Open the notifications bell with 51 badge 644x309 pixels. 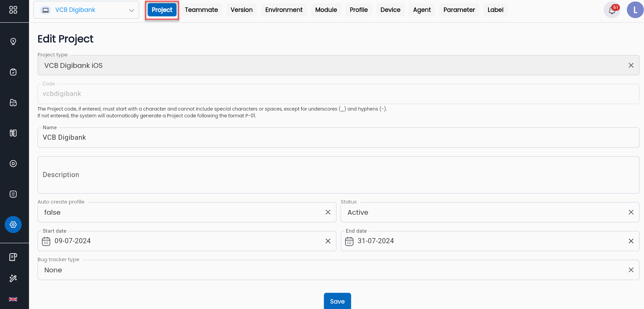612,10
